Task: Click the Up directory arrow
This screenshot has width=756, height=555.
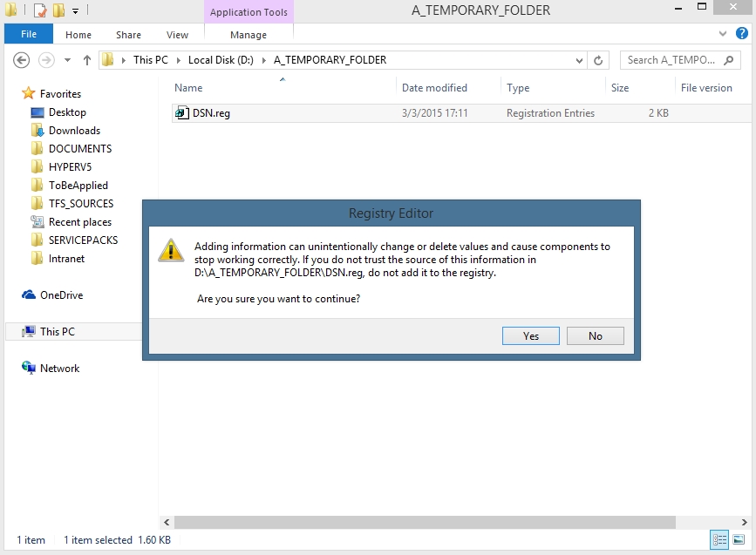Action: pos(87,60)
